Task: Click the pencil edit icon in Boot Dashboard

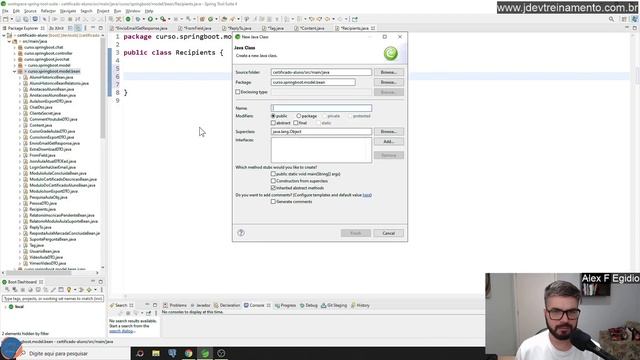Action: [x=53, y=290]
